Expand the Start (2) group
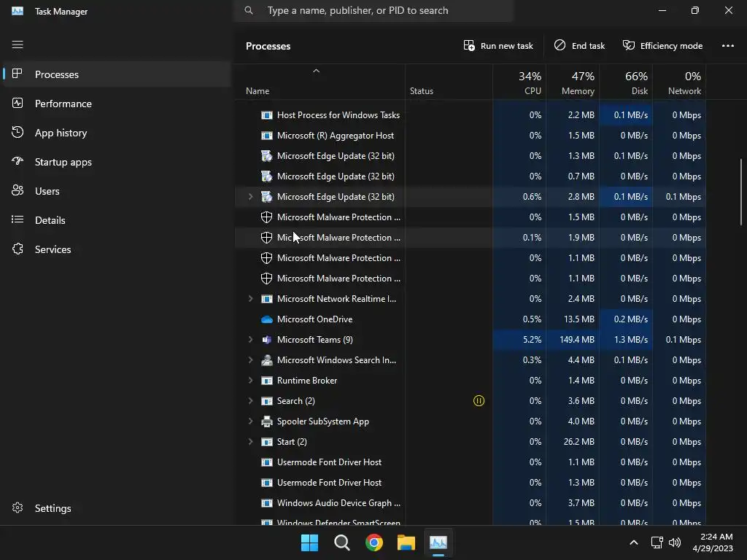 click(x=251, y=442)
